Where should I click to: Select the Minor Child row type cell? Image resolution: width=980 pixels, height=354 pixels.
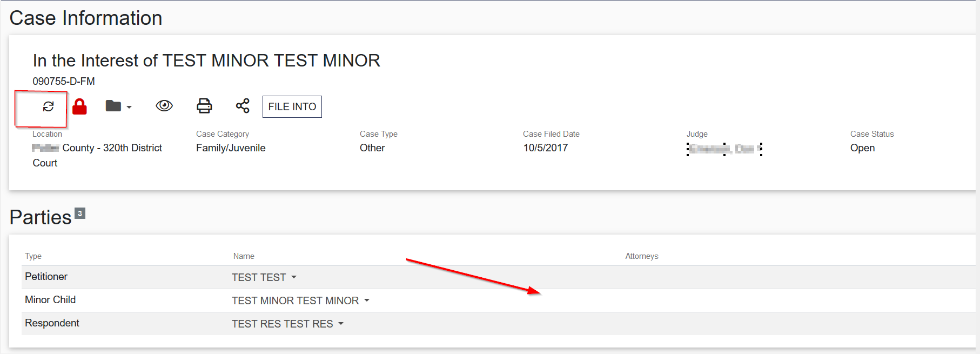click(x=50, y=300)
